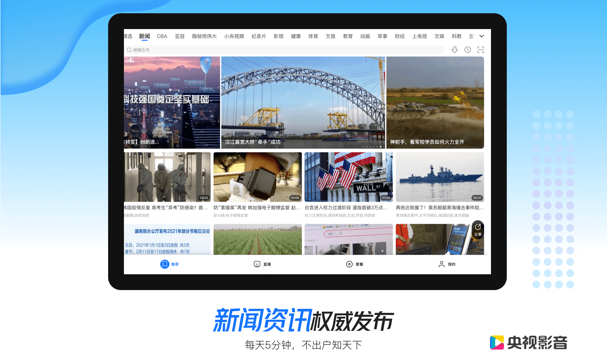Open the 小央视频 tab

point(234,36)
